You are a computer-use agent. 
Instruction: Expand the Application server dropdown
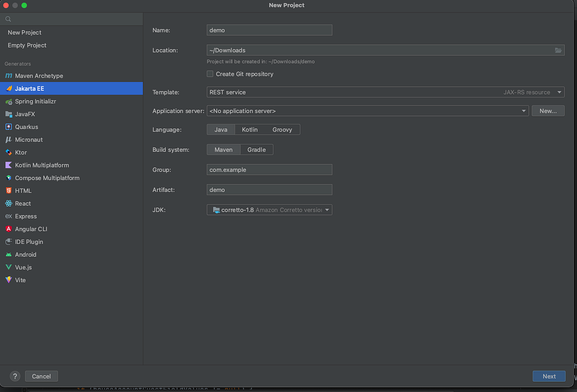(524, 110)
